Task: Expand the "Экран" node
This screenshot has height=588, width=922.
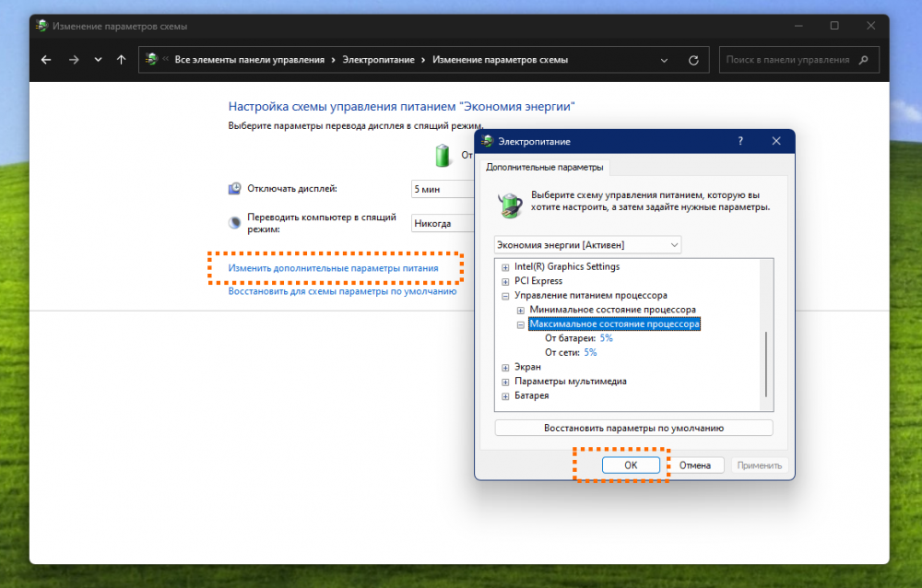Action: point(505,368)
